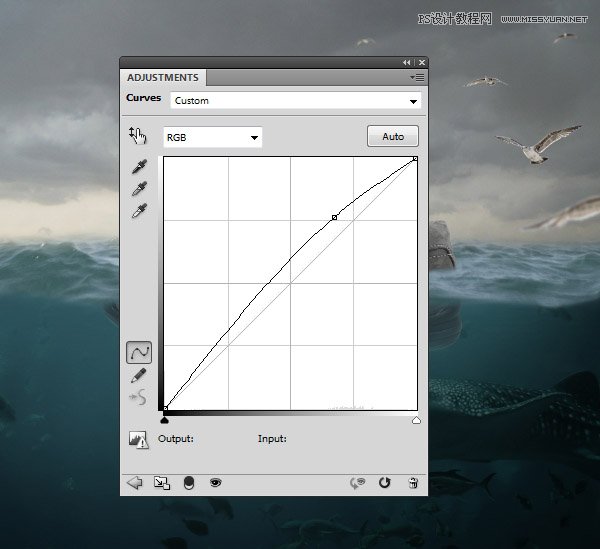Reset curves to adjustment defaults

(x=384, y=483)
